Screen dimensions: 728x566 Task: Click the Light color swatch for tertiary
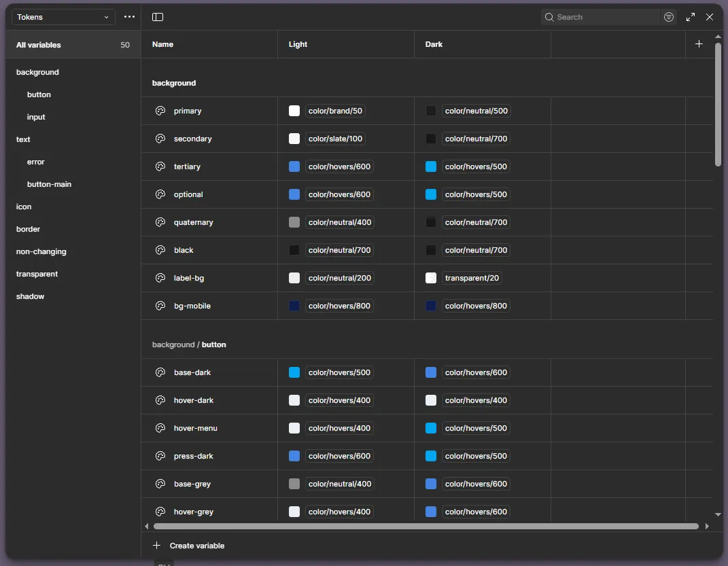tap(294, 166)
